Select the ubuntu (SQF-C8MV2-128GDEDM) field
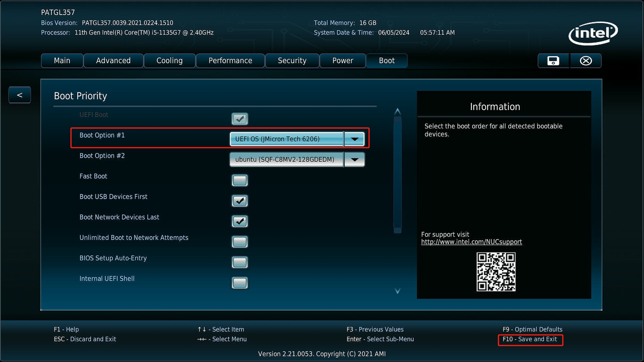Image resolution: width=644 pixels, height=362 pixels. 287,159
